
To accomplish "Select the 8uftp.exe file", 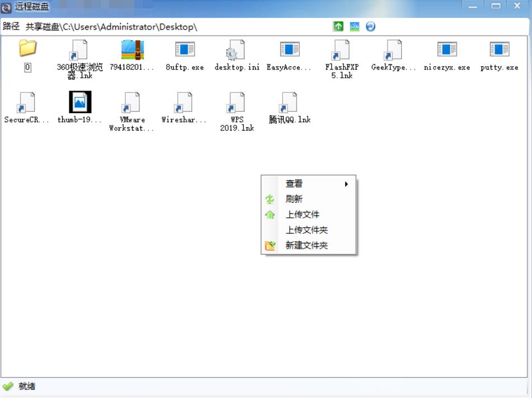I will coord(185,50).
